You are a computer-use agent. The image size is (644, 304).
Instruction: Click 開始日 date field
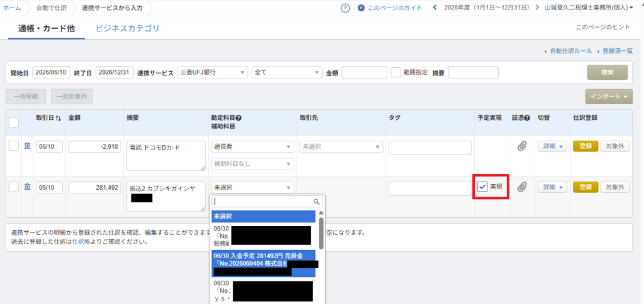coord(52,72)
